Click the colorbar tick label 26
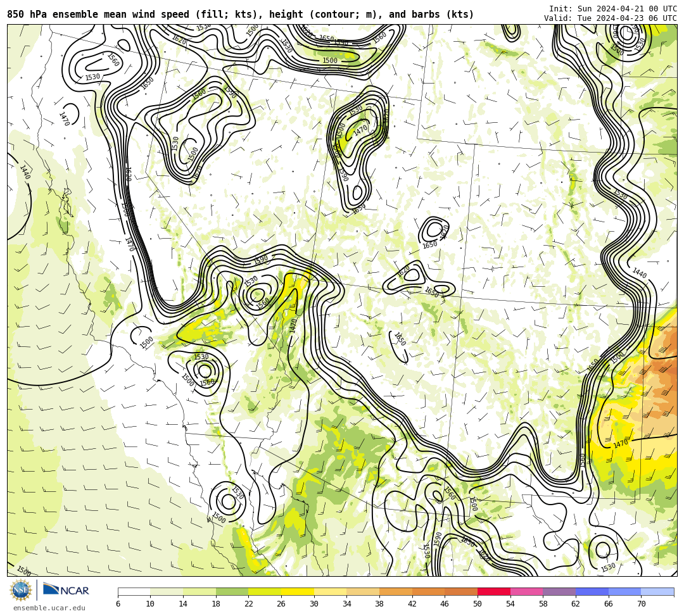684x616 pixels. (x=281, y=604)
